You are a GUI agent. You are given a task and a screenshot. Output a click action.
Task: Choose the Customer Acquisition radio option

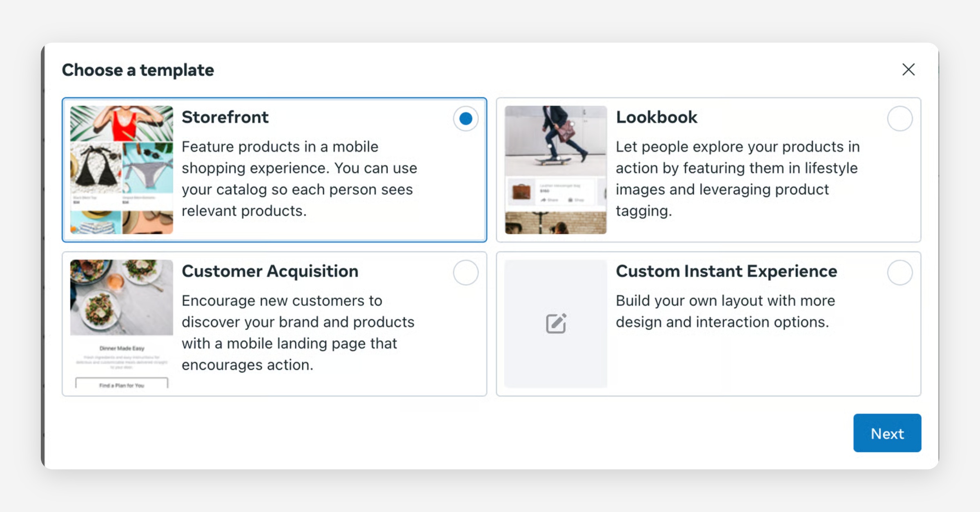point(465,272)
